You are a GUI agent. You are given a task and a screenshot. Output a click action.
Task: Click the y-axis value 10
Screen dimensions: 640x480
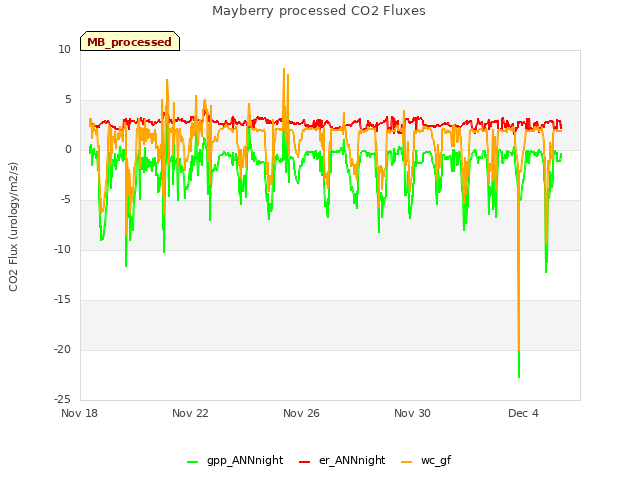[64, 50]
